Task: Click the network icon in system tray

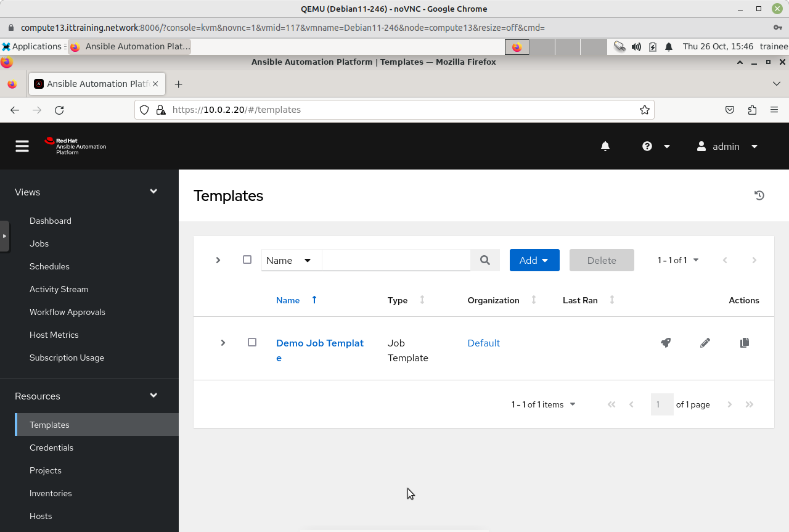Action: [x=620, y=46]
